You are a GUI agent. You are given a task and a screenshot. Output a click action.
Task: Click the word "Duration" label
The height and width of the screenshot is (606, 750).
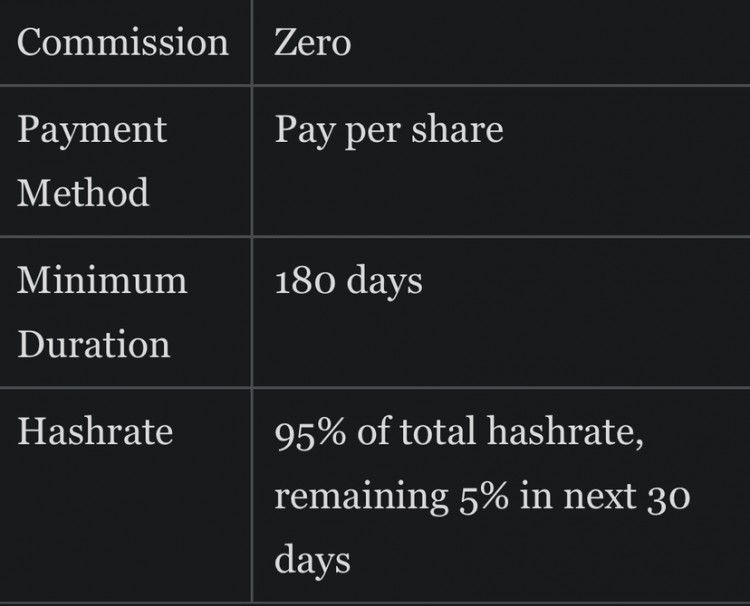click(94, 343)
